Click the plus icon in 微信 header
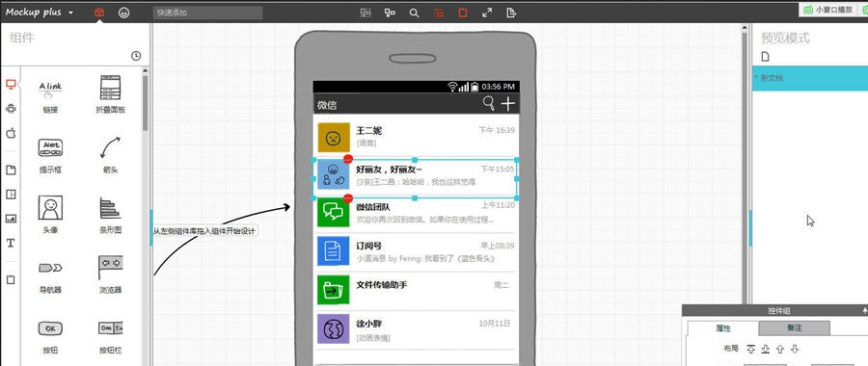 click(x=507, y=103)
